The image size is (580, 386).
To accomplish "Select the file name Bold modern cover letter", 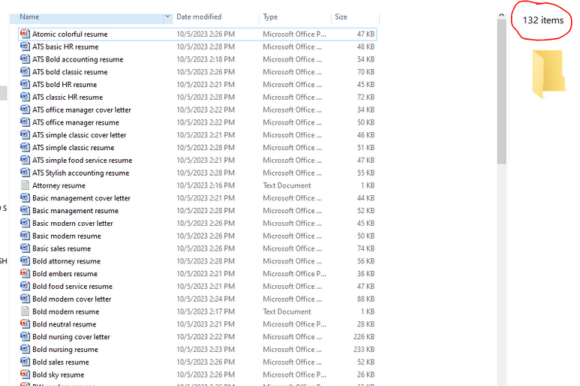I will (x=72, y=298).
